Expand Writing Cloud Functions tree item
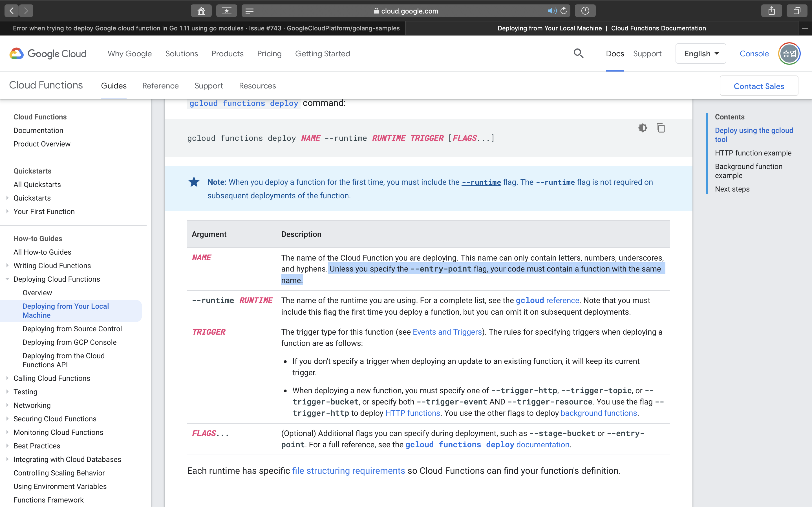The width and height of the screenshot is (812, 507). 7,266
